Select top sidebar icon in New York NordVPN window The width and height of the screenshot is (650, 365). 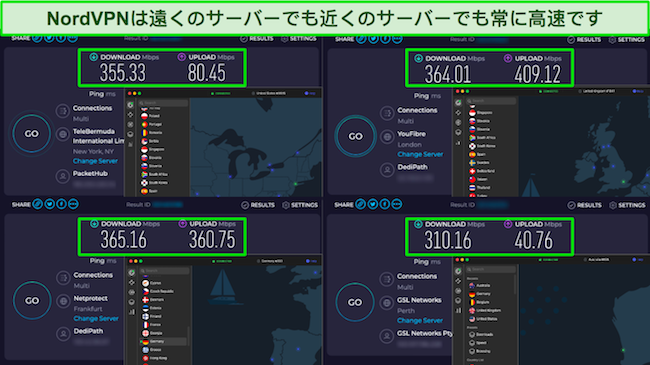click(131, 105)
